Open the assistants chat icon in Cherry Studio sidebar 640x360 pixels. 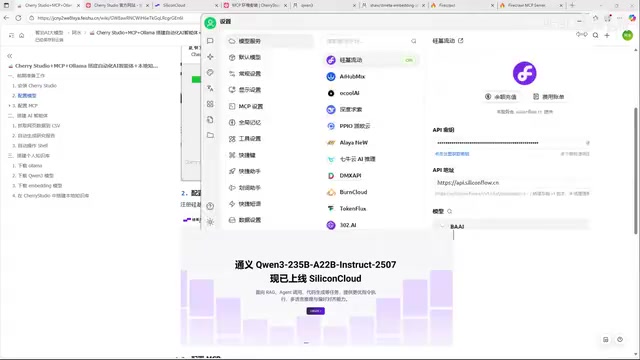point(210,41)
